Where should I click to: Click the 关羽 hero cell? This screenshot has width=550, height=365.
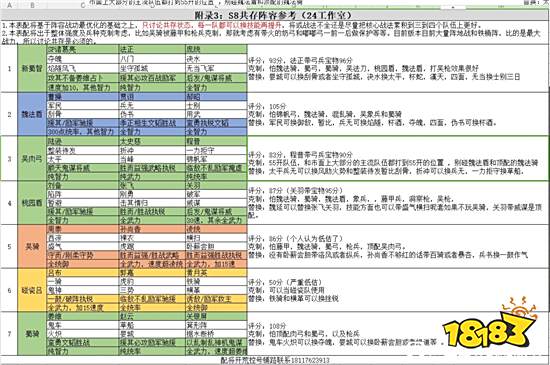(216, 185)
